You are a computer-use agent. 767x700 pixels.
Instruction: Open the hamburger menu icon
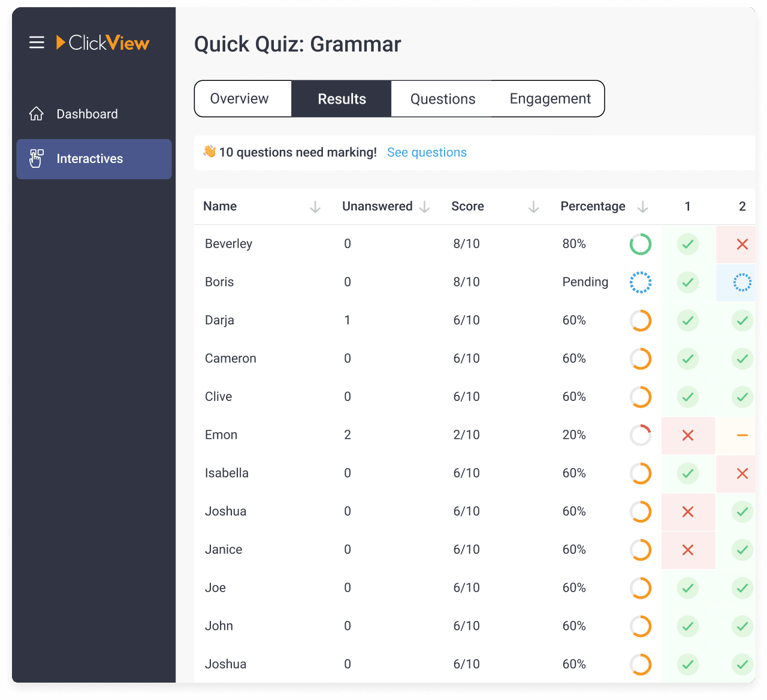pyautogui.click(x=37, y=43)
